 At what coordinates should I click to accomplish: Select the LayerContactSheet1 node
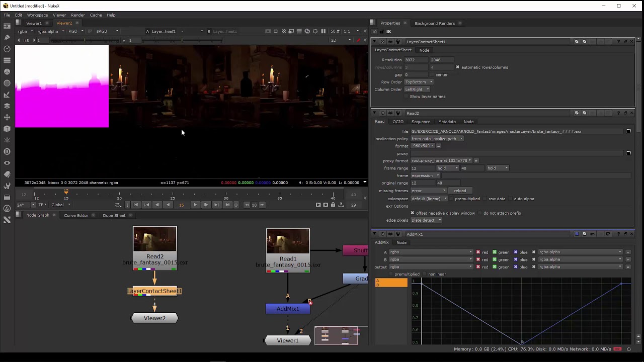tap(154, 291)
